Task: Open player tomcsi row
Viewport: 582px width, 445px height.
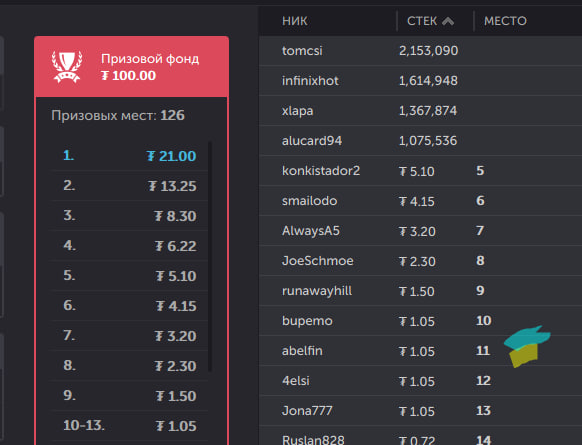Action: [420, 51]
